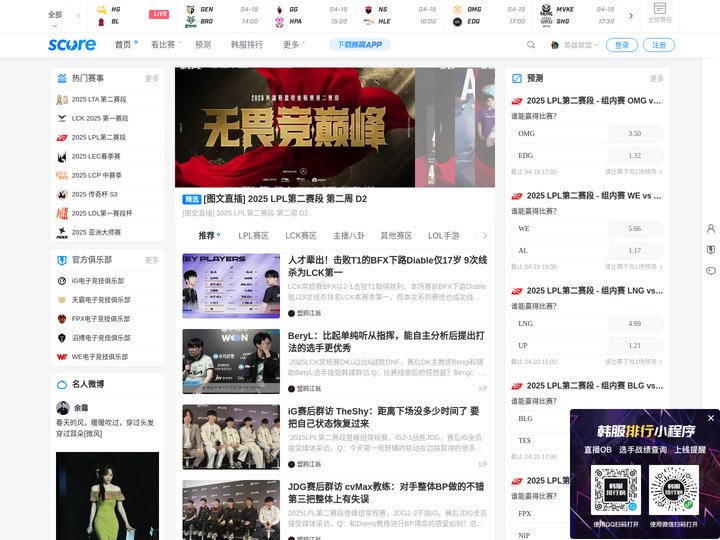
Task: Close the 韩服排行小程序 popup
Action: pos(711,418)
